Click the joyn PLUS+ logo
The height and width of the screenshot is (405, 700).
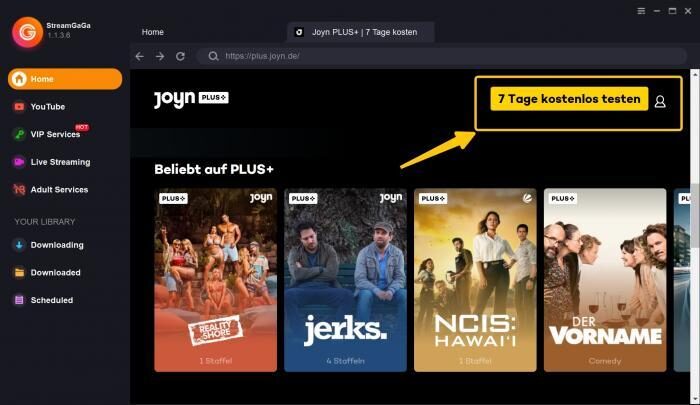pos(191,99)
